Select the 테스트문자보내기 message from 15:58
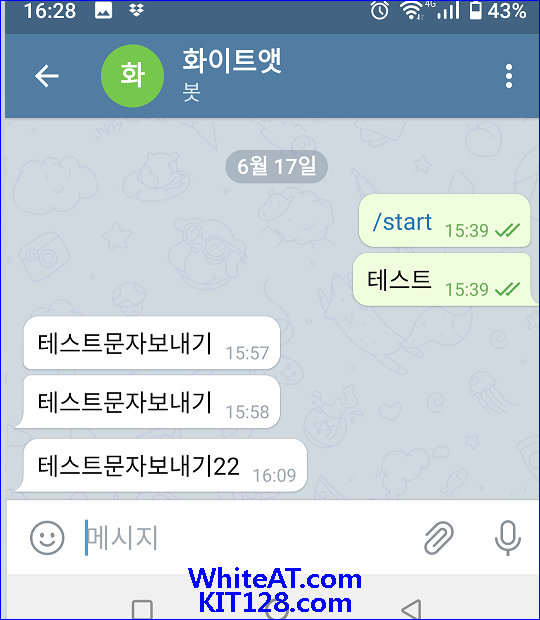540x620 pixels. click(147, 402)
